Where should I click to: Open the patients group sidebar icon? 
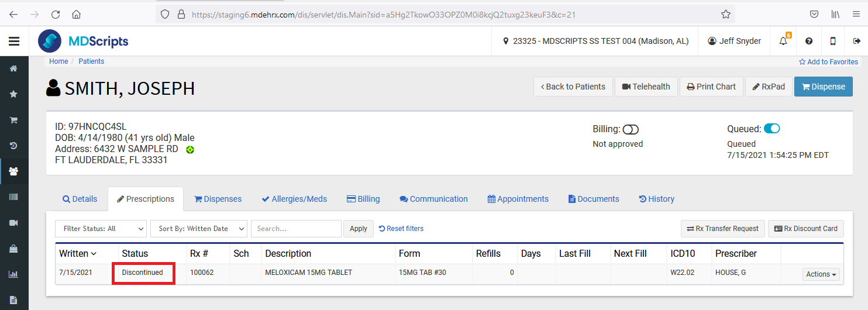click(x=14, y=171)
